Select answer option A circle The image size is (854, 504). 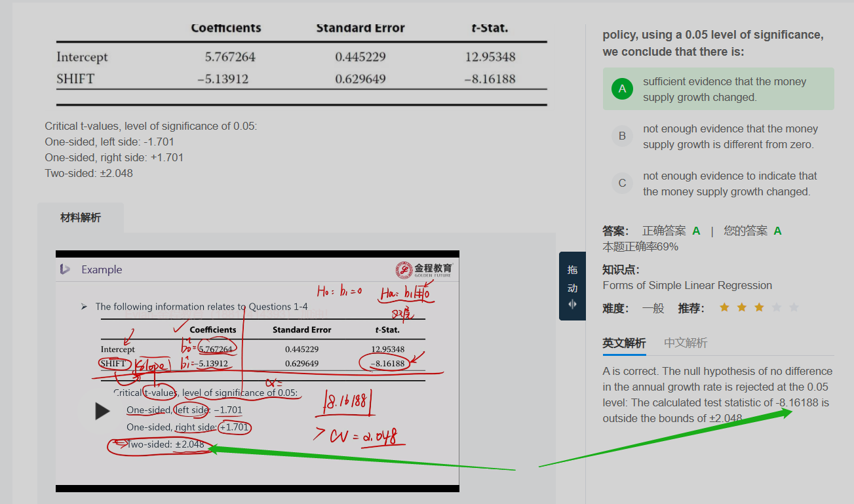[x=622, y=89]
